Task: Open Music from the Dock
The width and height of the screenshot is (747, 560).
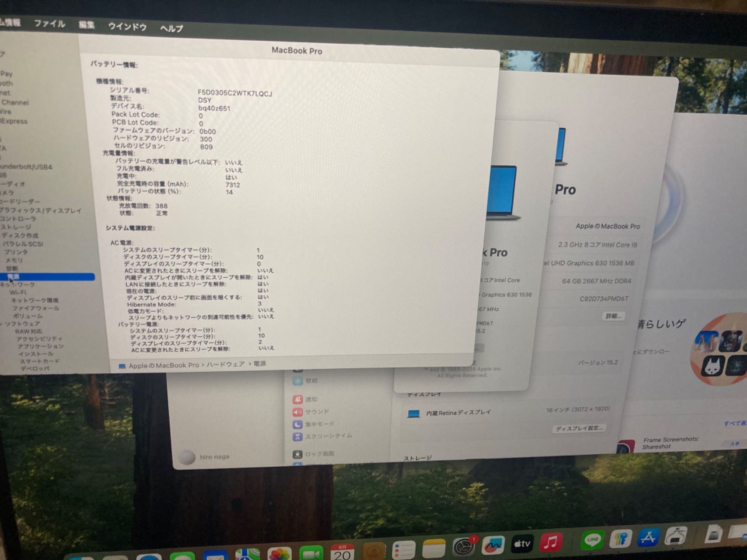Action: (x=551, y=542)
